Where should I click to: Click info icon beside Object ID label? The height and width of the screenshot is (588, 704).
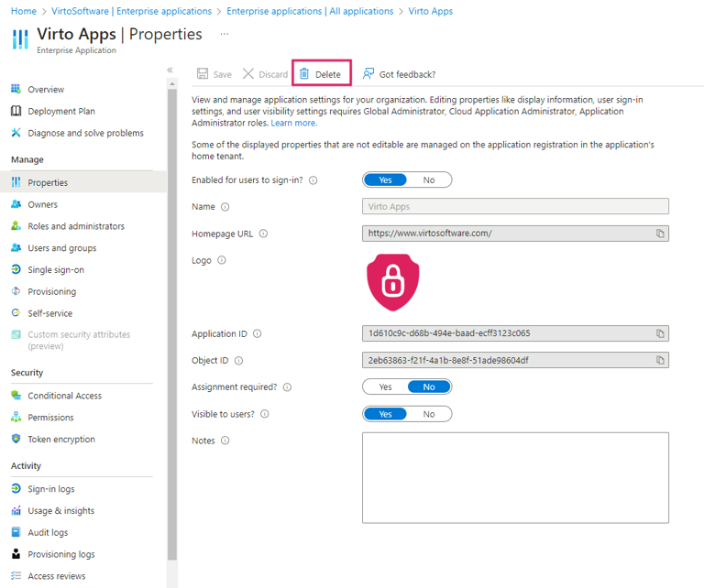click(239, 361)
